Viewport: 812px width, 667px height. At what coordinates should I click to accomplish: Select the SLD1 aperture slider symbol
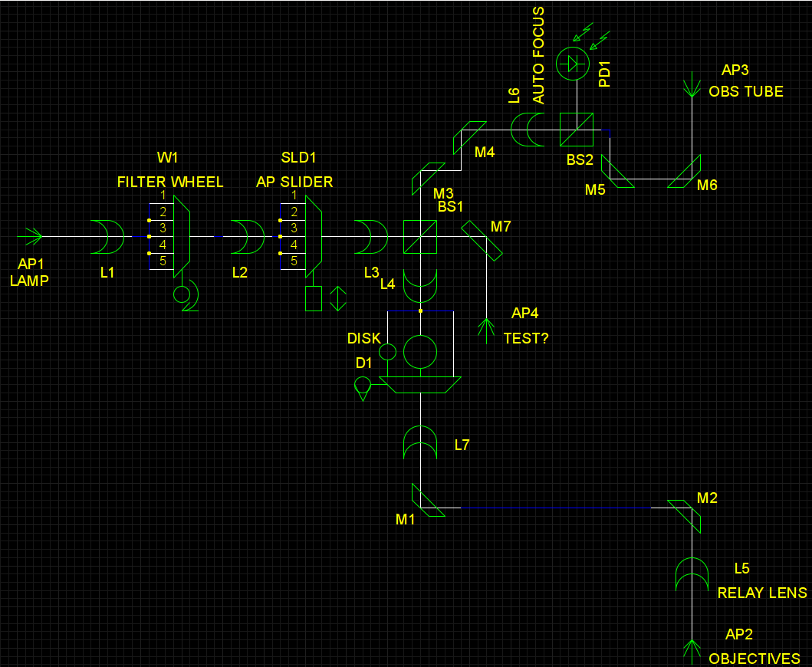(x=314, y=236)
